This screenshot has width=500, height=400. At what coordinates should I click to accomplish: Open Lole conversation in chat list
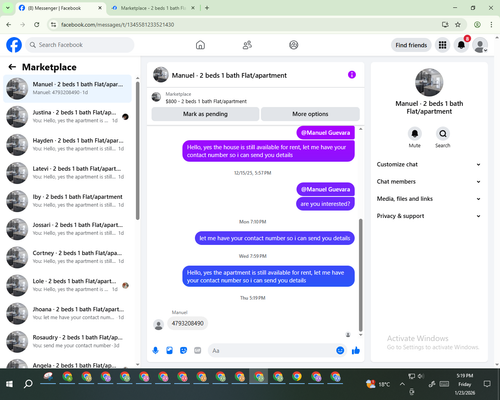[67, 285]
